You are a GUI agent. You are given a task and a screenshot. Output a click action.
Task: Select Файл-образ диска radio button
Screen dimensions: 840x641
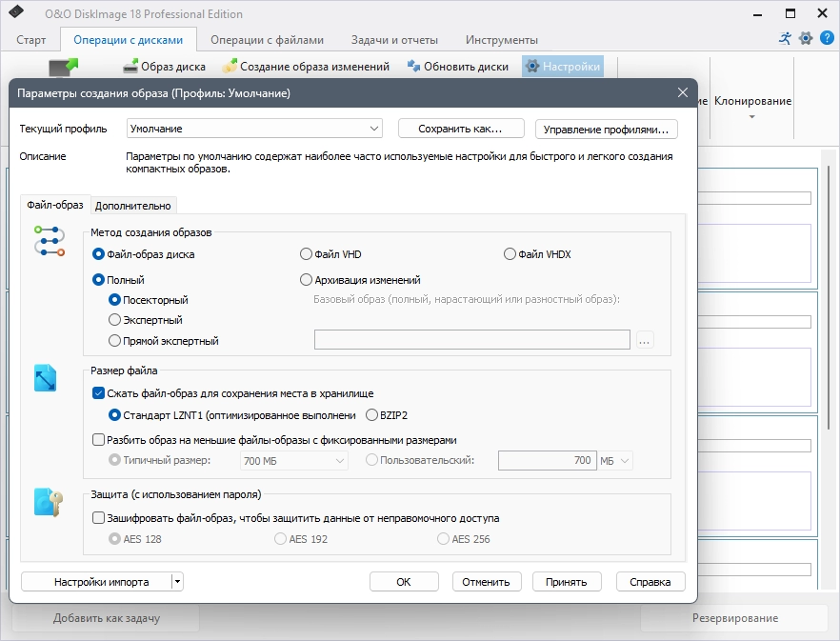(144, 254)
